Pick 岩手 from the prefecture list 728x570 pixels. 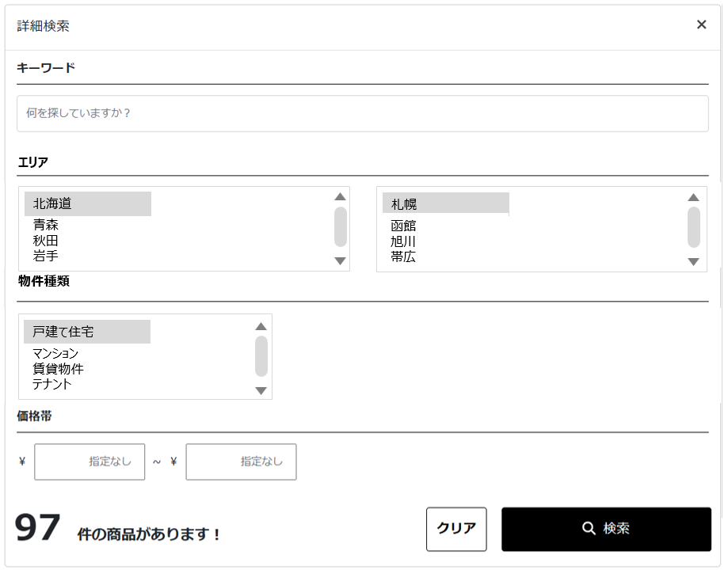[x=46, y=256]
